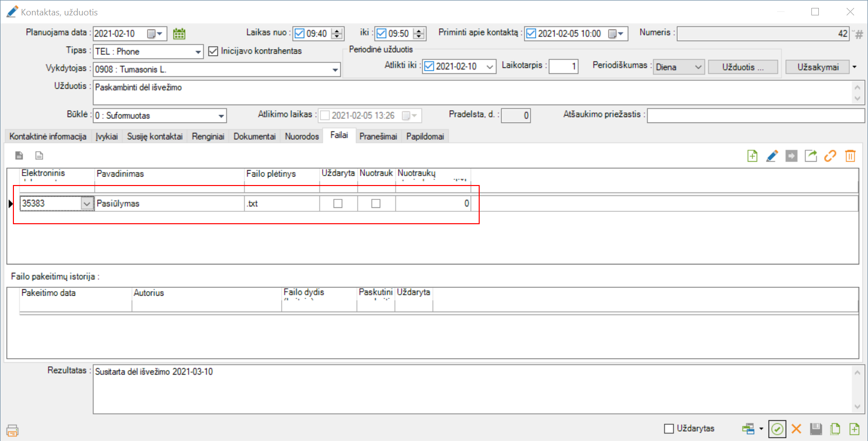
Task: Click the export file icon with green arrow
Action: pyautogui.click(x=811, y=156)
